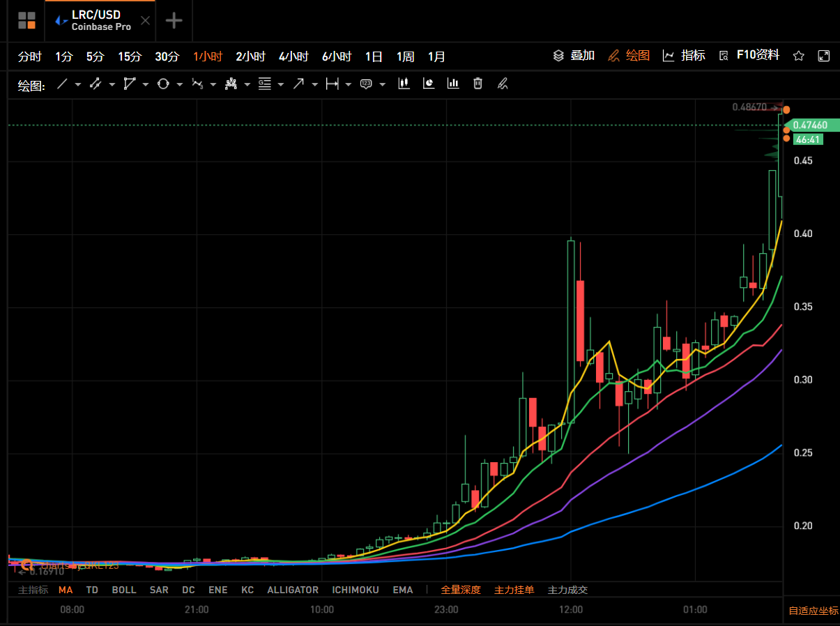
Task: Click the 自适应坐标 auto-scale button
Action: pos(814,611)
